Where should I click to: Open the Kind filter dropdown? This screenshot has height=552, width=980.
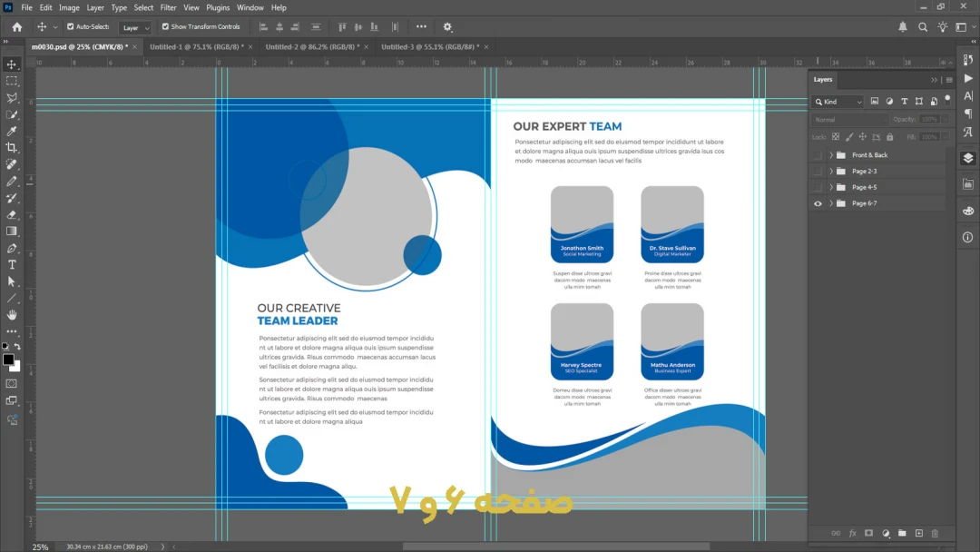point(837,102)
